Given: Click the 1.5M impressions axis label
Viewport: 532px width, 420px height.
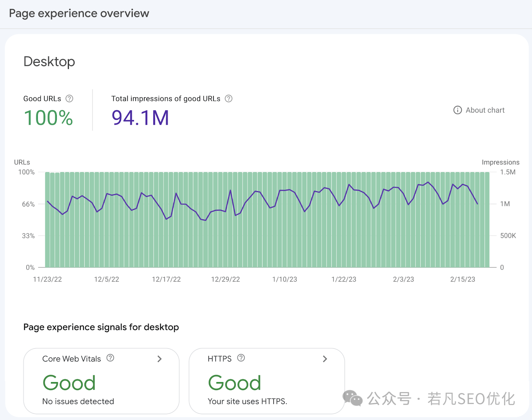Looking at the screenshot, I should click(508, 172).
